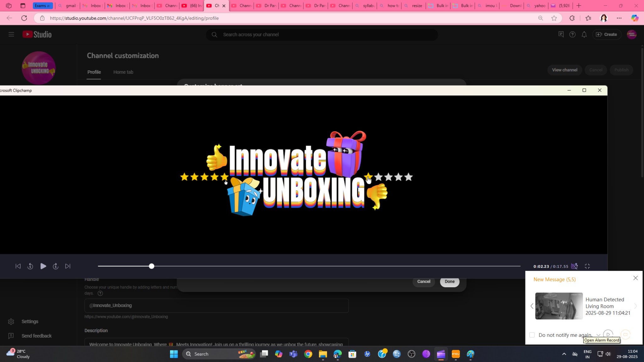Click the video seek bar handle
The width and height of the screenshot is (644, 362).
152,266
